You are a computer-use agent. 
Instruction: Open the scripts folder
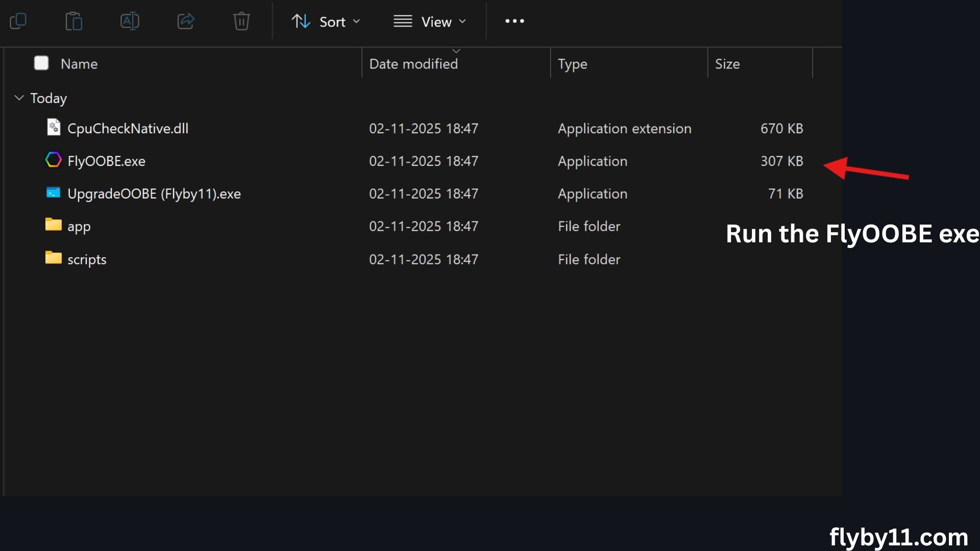click(x=87, y=259)
